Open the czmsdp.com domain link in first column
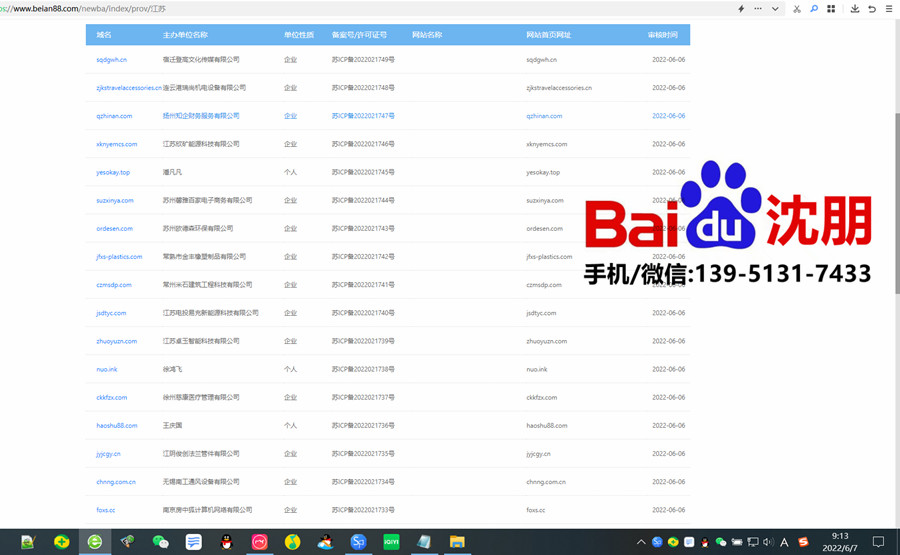 [x=114, y=285]
